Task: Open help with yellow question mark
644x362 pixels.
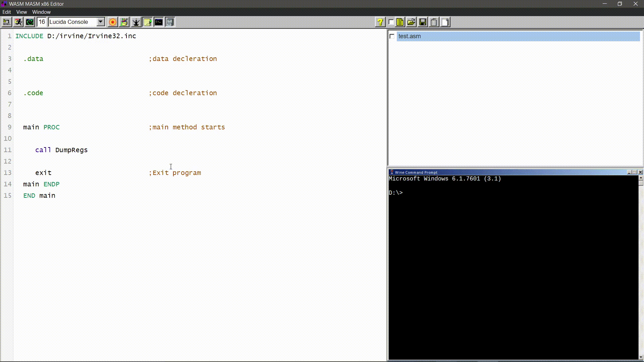Action: [x=380, y=22]
